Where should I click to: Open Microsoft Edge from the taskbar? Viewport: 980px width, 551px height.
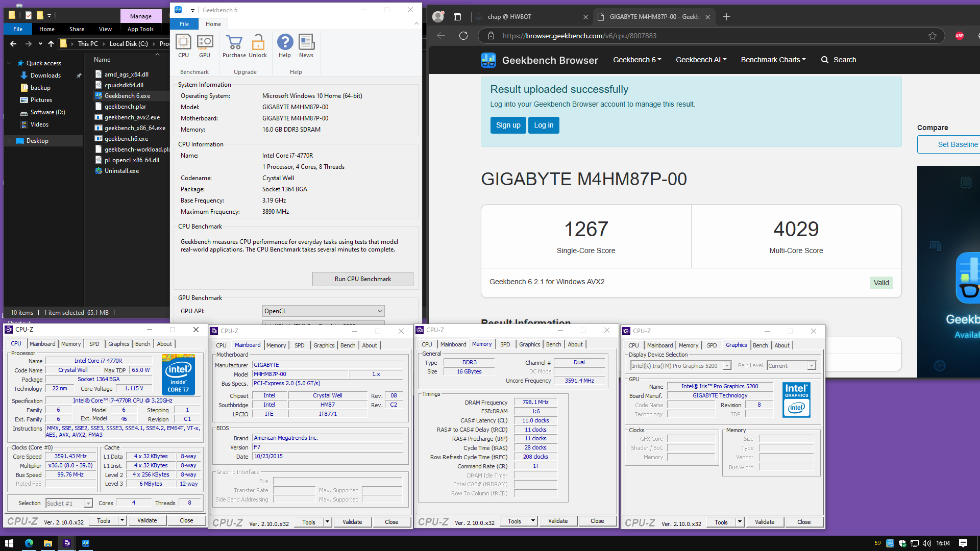pyautogui.click(x=29, y=543)
